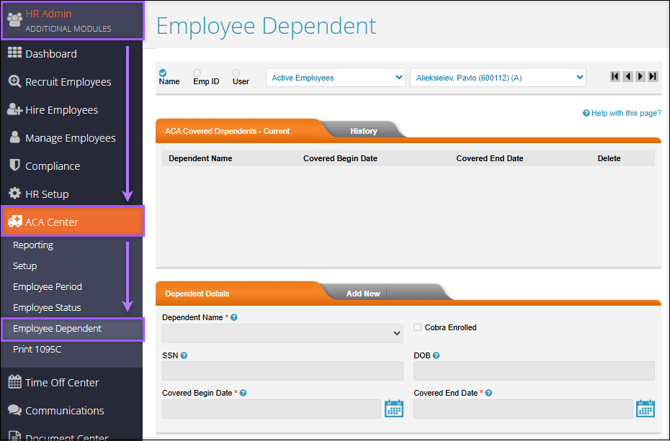
Task: Click the Delete column header
Action: [609, 159]
